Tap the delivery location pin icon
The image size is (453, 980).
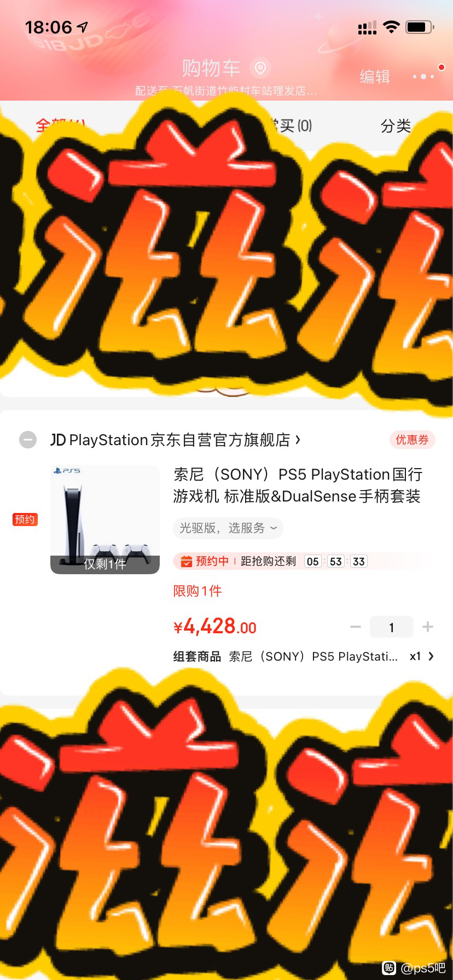260,68
